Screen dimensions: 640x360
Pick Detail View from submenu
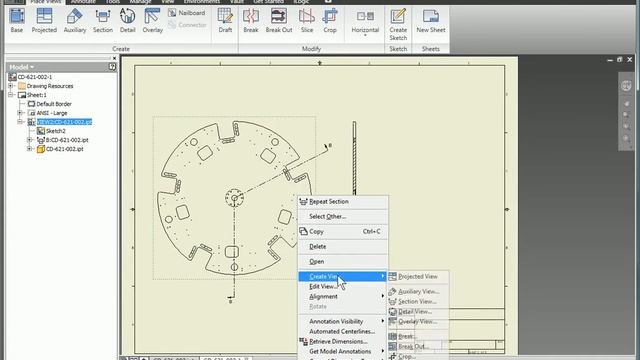[x=418, y=311]
